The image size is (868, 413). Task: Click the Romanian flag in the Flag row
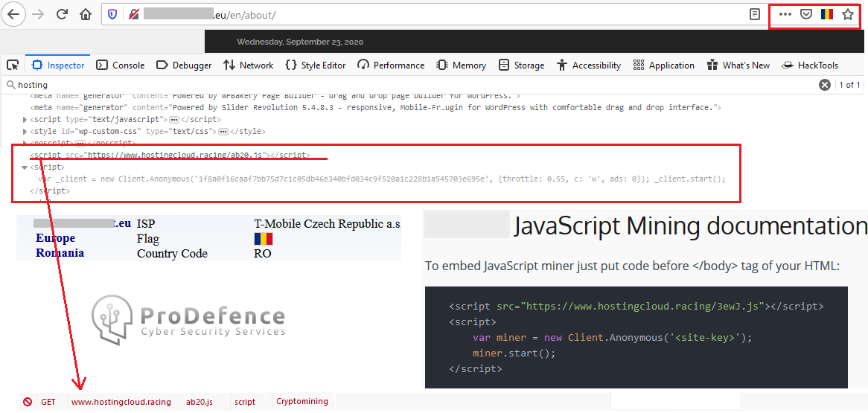tap(264, 239)
